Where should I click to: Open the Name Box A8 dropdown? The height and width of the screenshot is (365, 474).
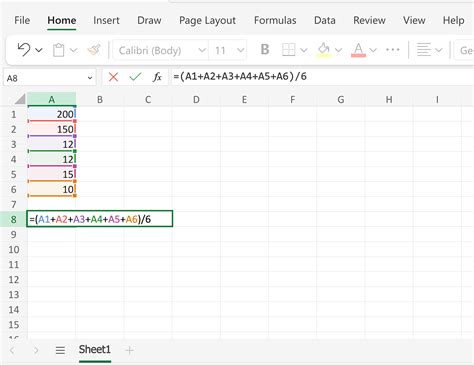pos(90,78)
